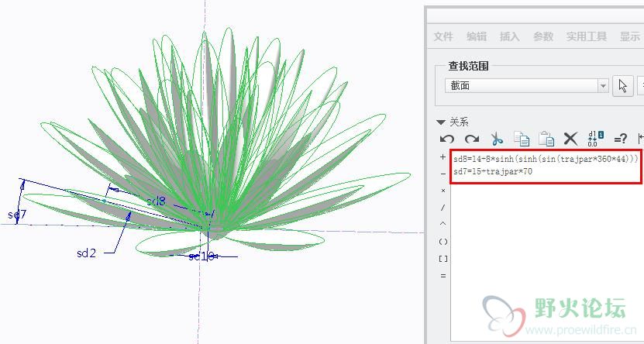Open the 编辑 menu
This screenshot has width=644, height=344.
[x=477, y=36]
